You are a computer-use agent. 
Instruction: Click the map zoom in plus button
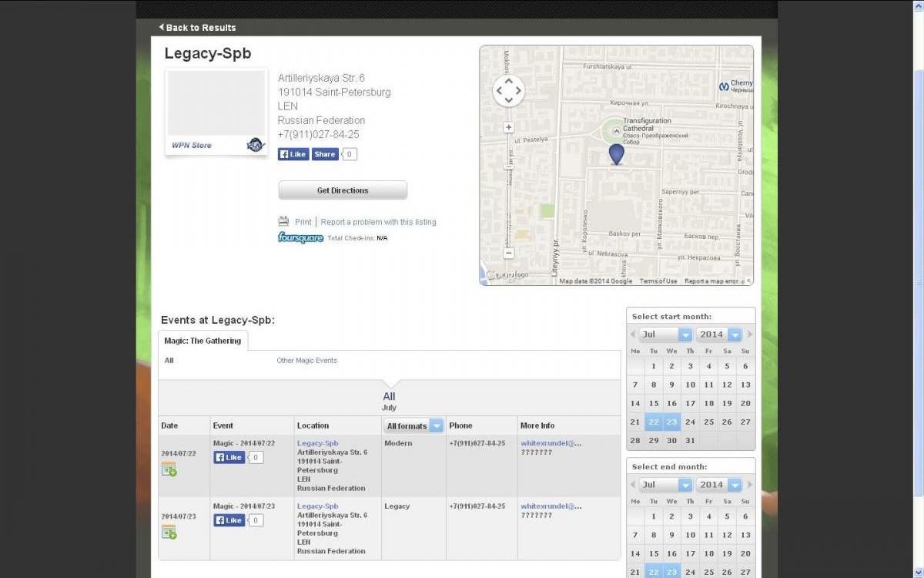(x=508, y=127)
